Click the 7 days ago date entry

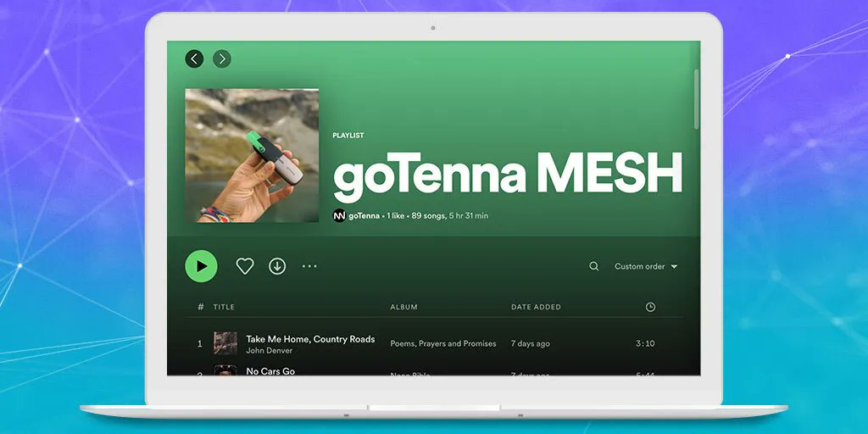531,344
